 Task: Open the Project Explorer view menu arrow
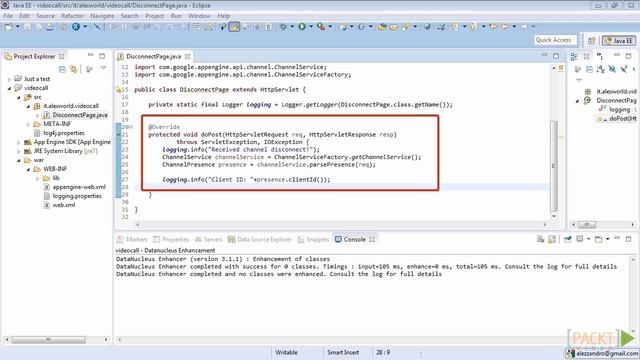point(103,69)
